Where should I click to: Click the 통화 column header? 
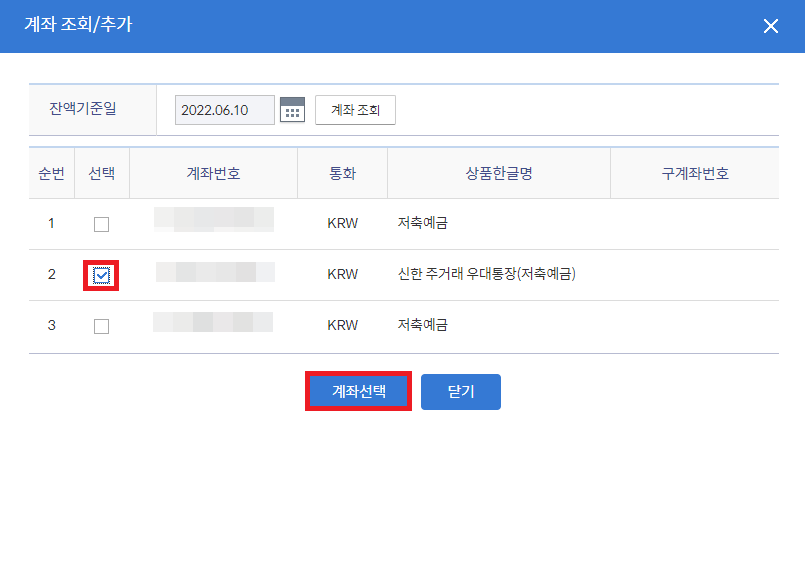pyautogui.click(x=342, y=173)
